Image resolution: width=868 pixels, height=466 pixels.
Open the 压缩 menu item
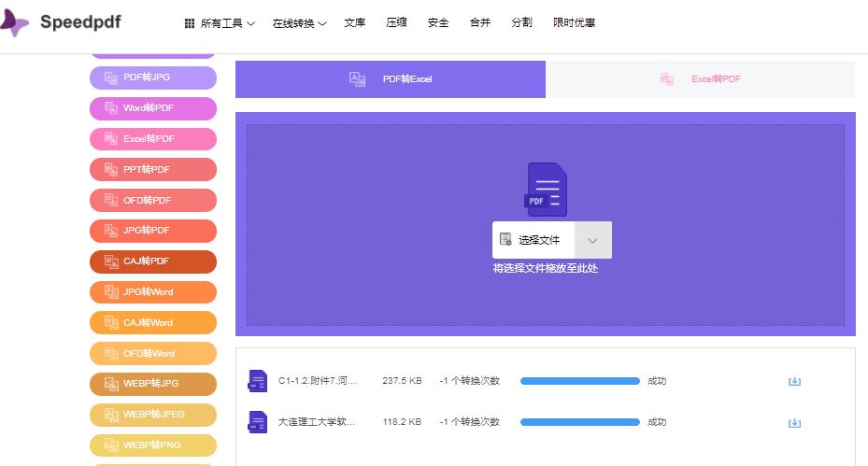[x=396, y=22]
